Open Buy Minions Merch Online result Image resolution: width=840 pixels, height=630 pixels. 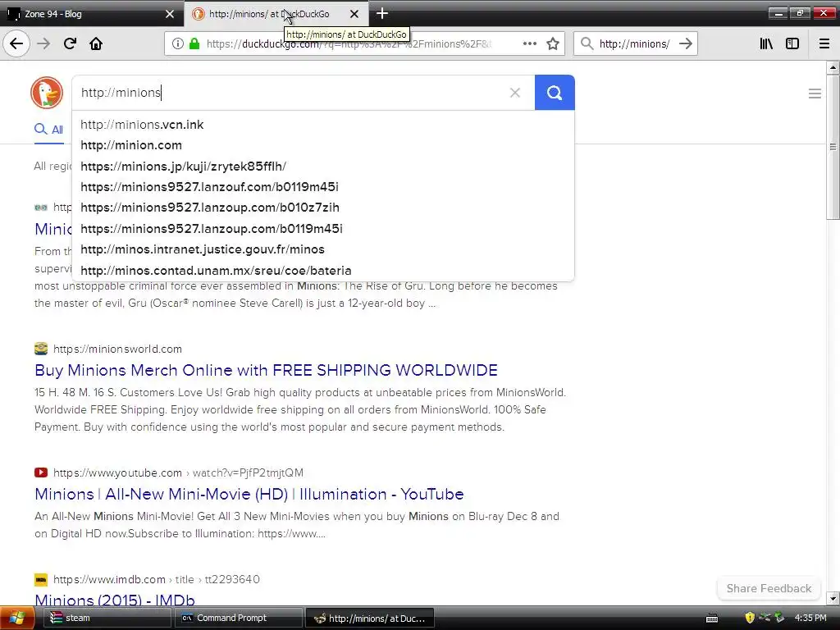pyautogui.click(x=267, y=370)
